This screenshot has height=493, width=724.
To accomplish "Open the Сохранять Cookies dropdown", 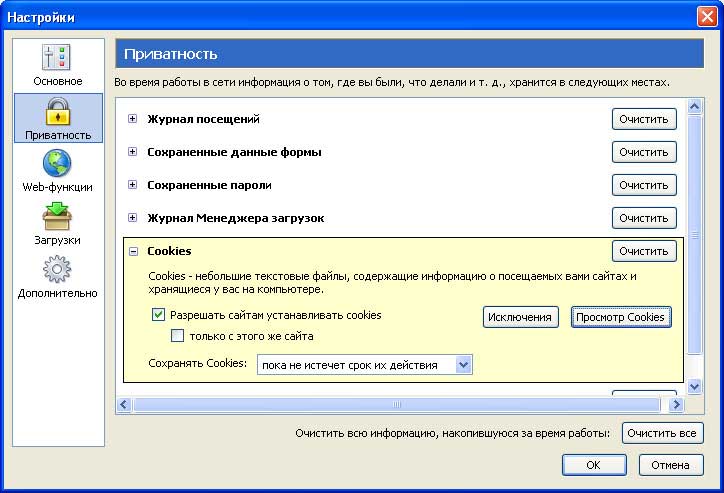I will pyautogui.click(x=365, y=365).
